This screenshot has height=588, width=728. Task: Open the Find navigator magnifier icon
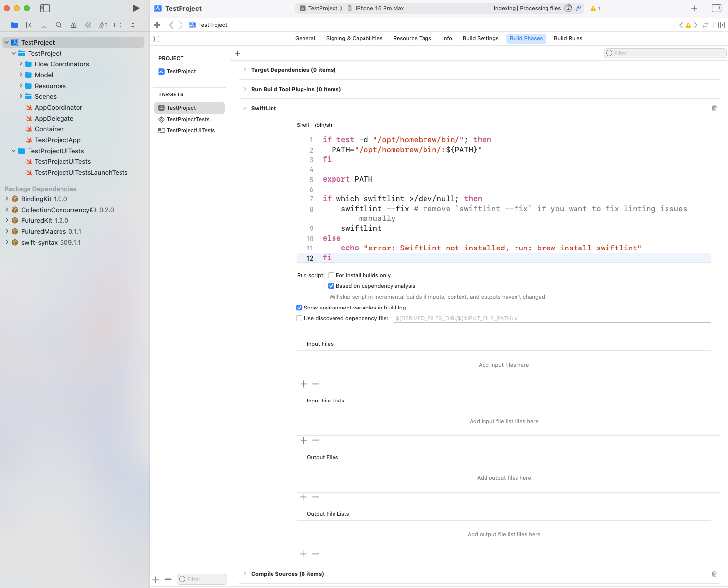tap(59, 25)
